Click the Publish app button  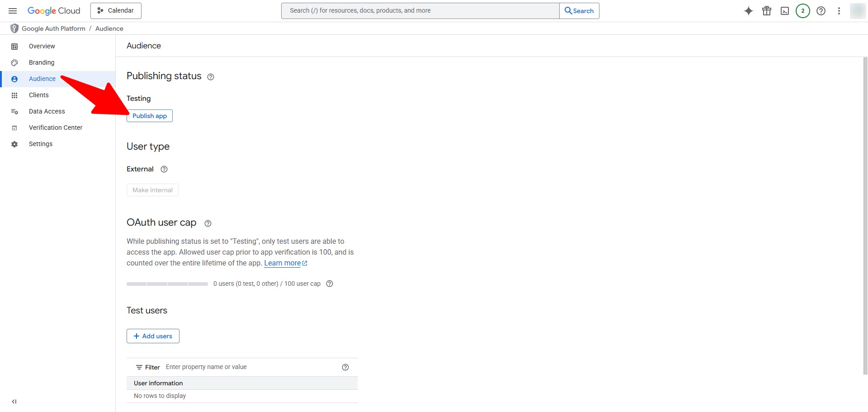[x=150, y=116]
